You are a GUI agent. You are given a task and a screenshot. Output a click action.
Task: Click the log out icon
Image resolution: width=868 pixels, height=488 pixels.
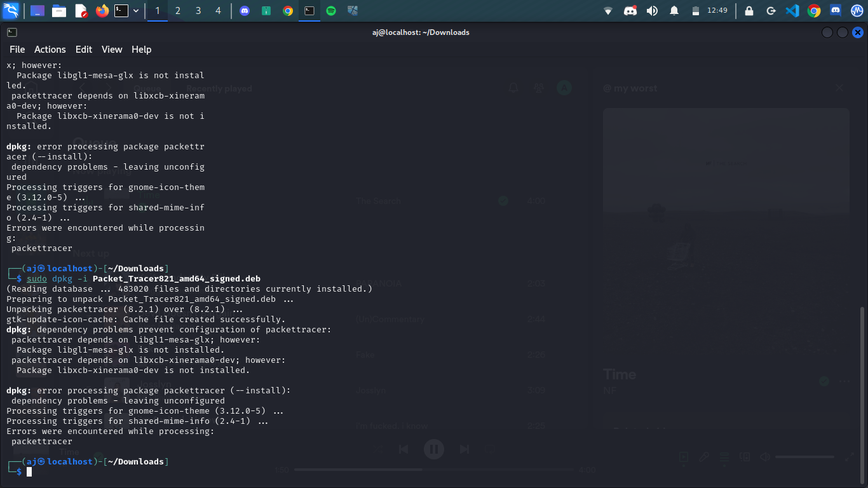pyautogui.click(x=771, y=11)
